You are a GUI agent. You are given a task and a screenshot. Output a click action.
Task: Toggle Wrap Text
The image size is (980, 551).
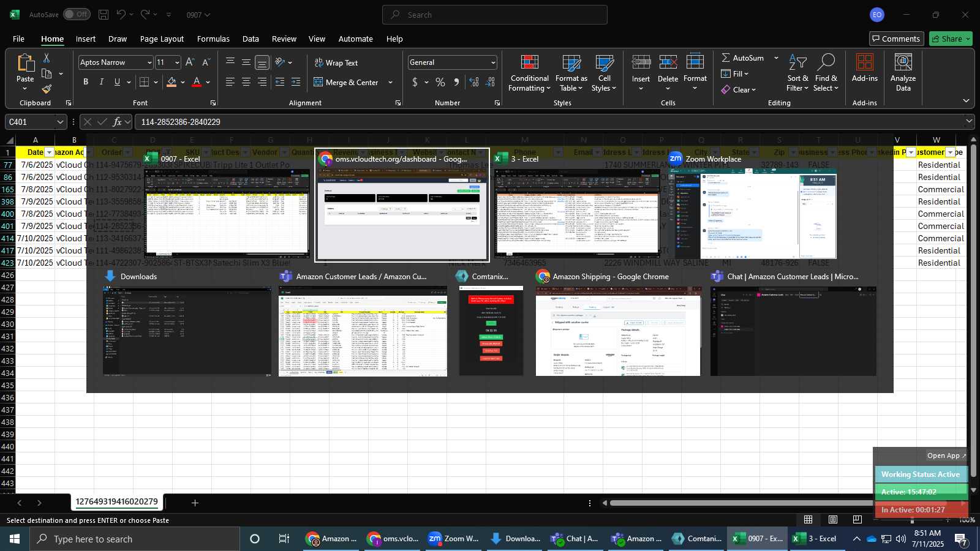[336, 62]
